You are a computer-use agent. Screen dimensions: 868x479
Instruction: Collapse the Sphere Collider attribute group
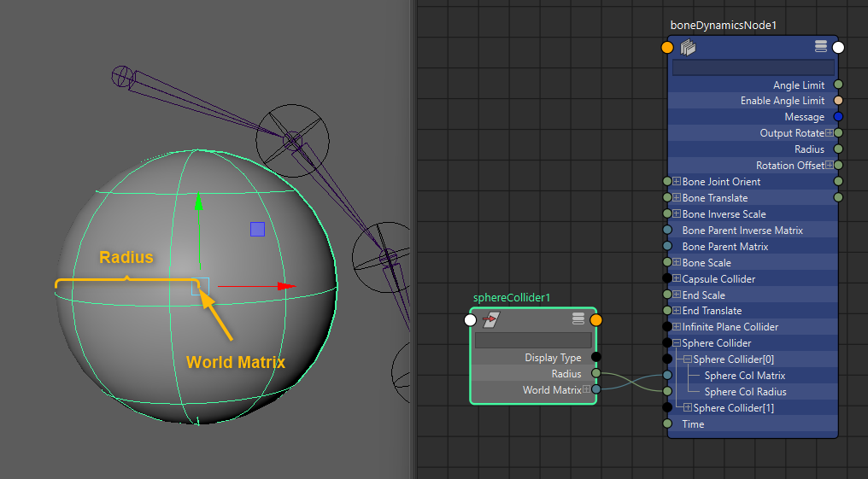[x=677, y=343]
